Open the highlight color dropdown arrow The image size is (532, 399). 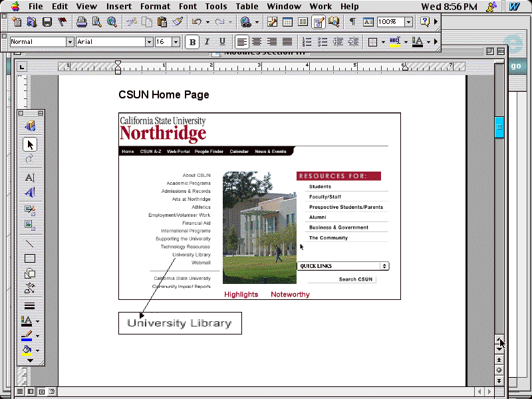point(406,42)
